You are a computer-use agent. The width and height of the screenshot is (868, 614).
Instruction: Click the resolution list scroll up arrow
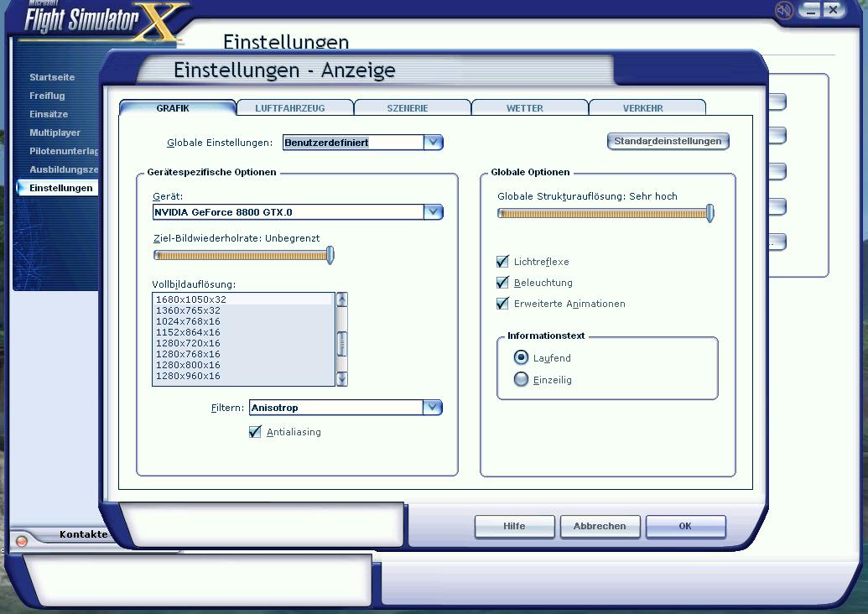click(x=342, y=299)
